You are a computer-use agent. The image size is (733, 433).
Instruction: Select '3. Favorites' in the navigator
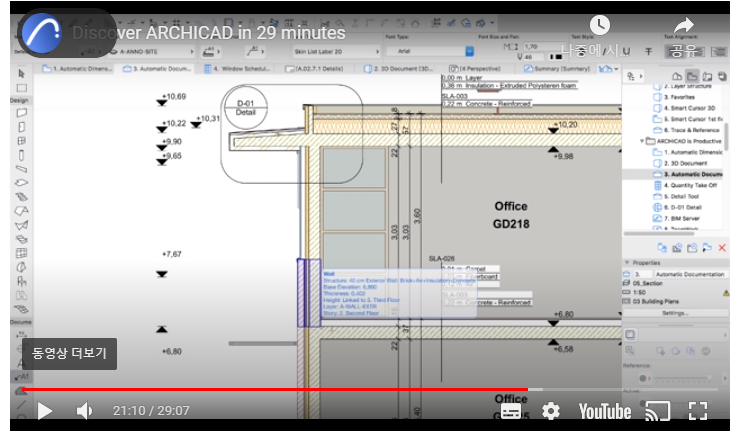[674, 97]
